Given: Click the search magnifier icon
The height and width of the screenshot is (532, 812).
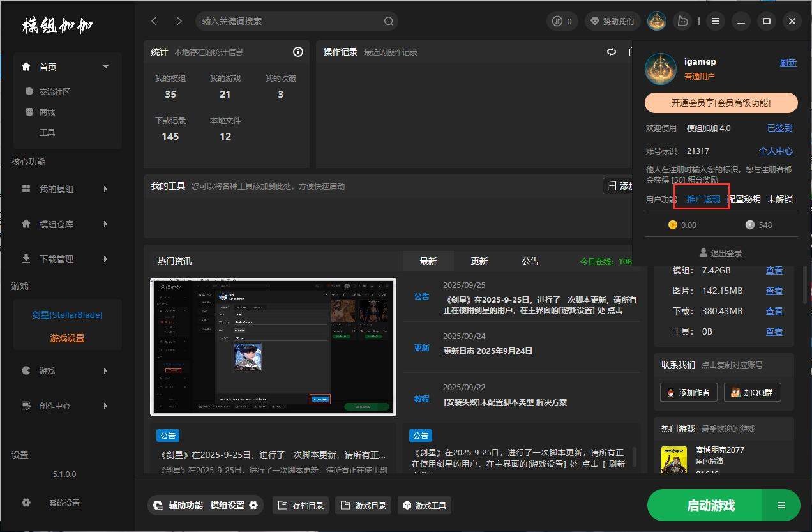Looking at the screenshot, I should pyautogui.click(x=388, y=21).
